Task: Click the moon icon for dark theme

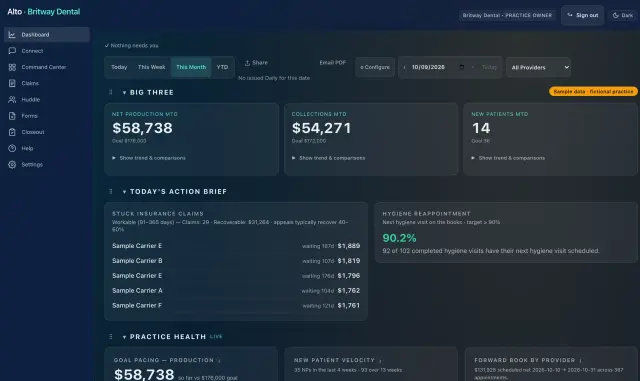Action: click(616, 16)
